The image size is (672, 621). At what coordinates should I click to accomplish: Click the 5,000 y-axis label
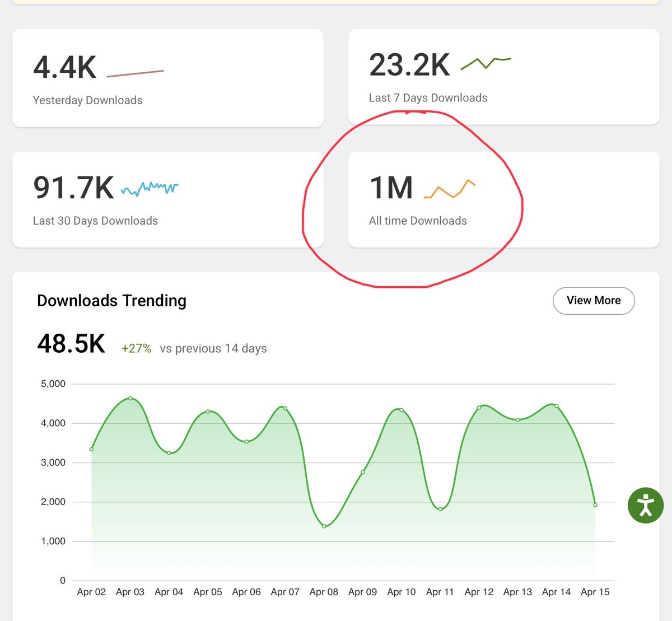53,384
